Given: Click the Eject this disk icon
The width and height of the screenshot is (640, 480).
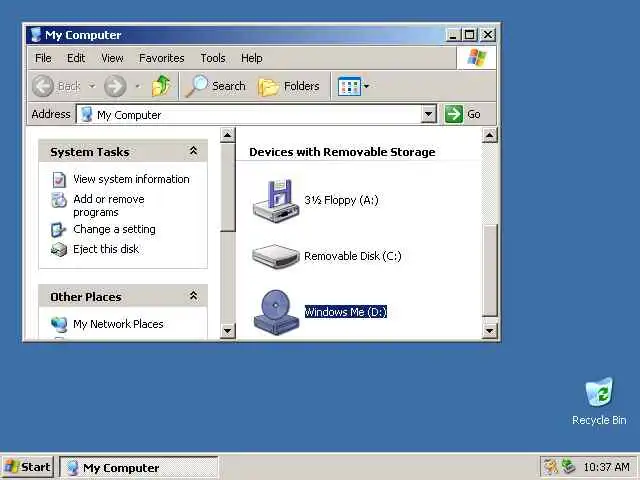Looking at the screenshot, I should [59, 249].
